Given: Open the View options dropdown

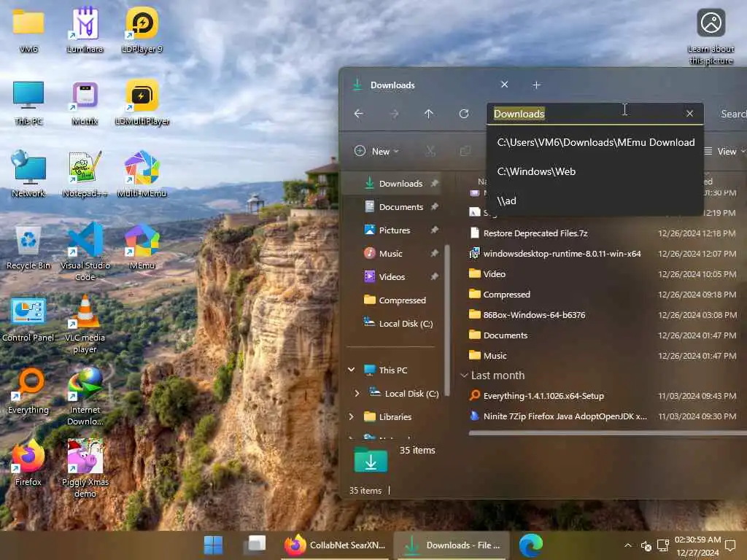Looking at the screenshot, I should pos(724,152).
